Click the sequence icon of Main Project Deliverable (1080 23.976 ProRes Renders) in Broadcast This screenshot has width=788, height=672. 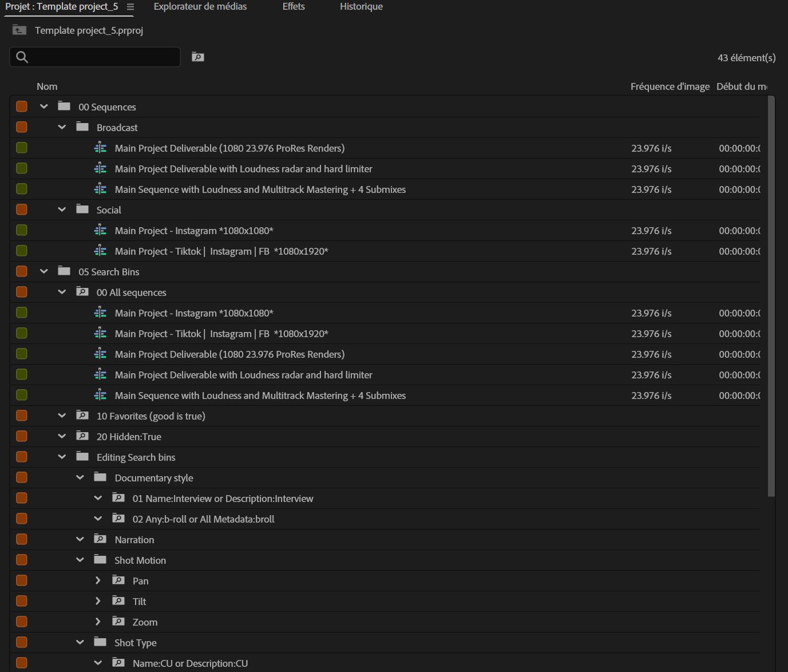point(100,148)
